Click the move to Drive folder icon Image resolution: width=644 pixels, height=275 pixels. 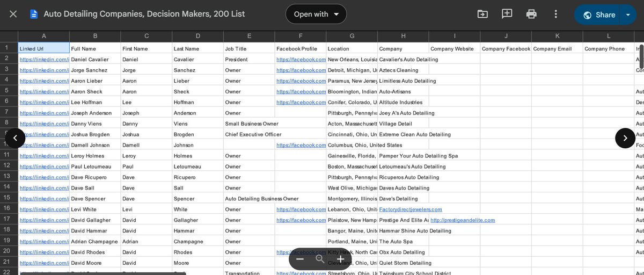(482, 14)
